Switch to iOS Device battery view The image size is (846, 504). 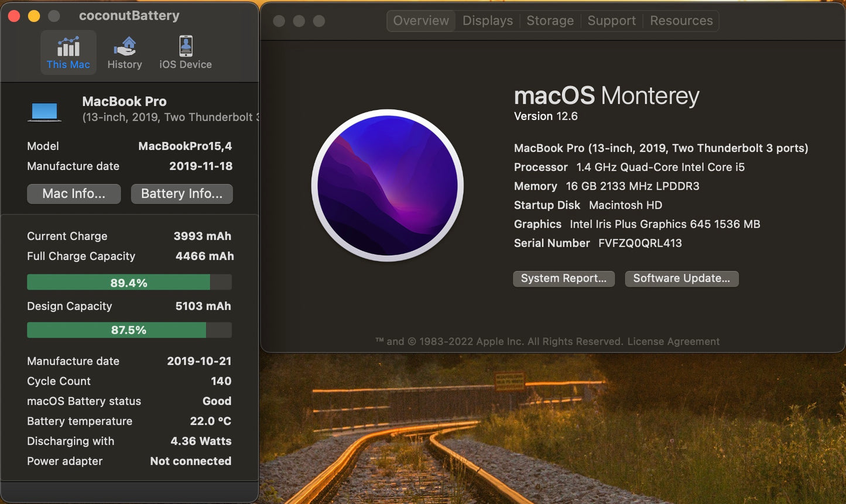(x=184, y=52)
